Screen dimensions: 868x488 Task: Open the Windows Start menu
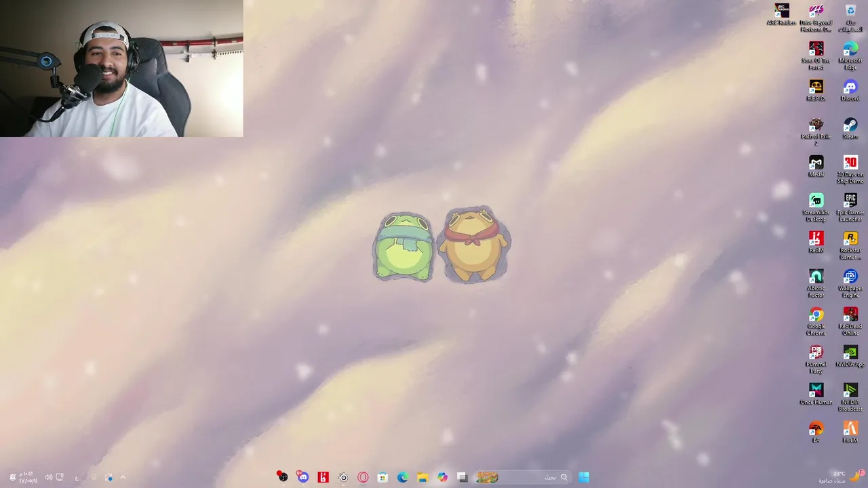[x=583, y=477]
